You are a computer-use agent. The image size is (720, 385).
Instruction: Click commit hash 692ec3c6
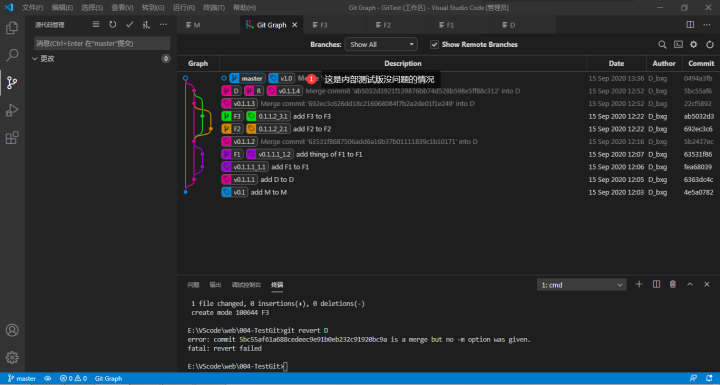point(698,129)
